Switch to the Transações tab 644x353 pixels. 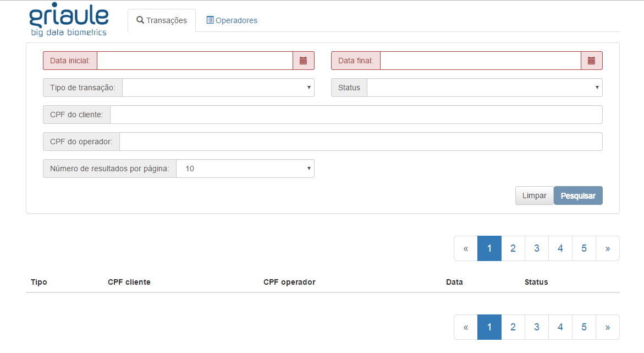click(162, 20)
